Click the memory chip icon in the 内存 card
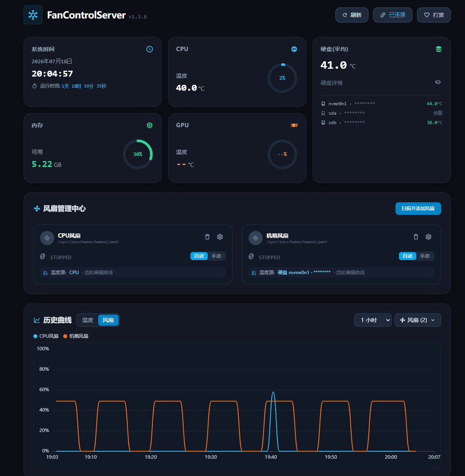 tap(150, 125)
